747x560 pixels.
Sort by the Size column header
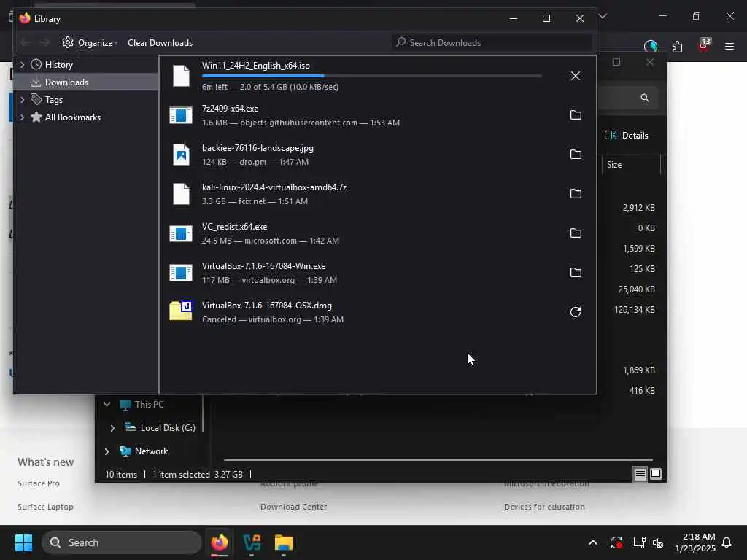coord(632,165)
